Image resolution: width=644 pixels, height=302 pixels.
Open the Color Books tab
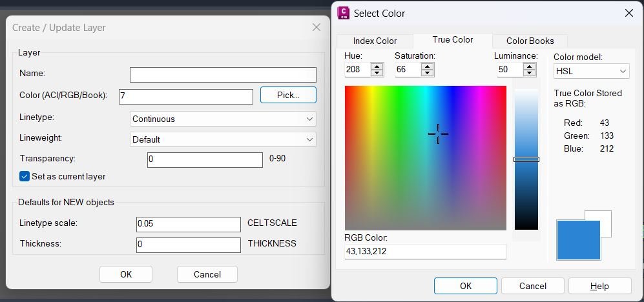tap(530, 41)
